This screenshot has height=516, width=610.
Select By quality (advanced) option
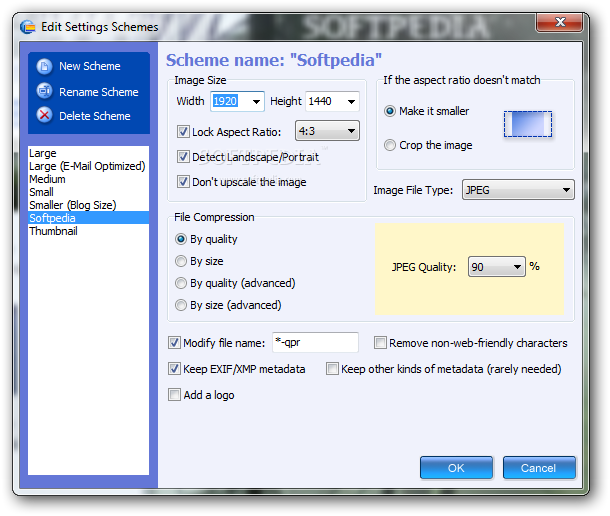[181, 283]
